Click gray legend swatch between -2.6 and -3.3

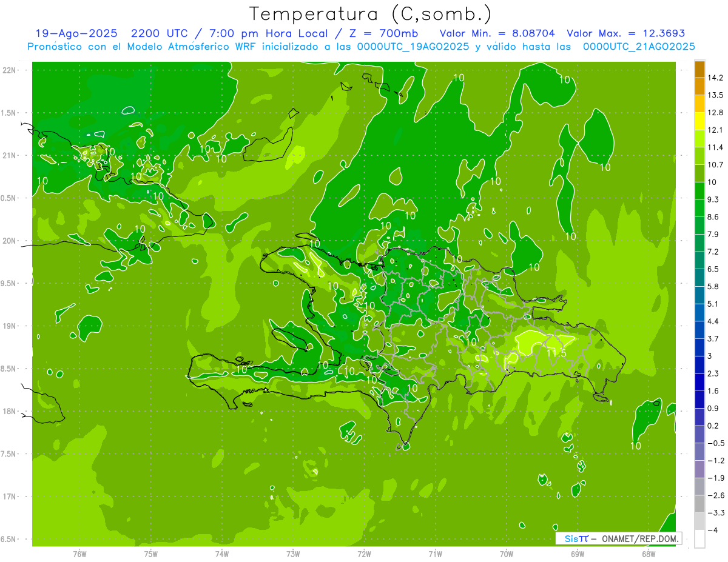pyautogui.click(x=699, y=504)
